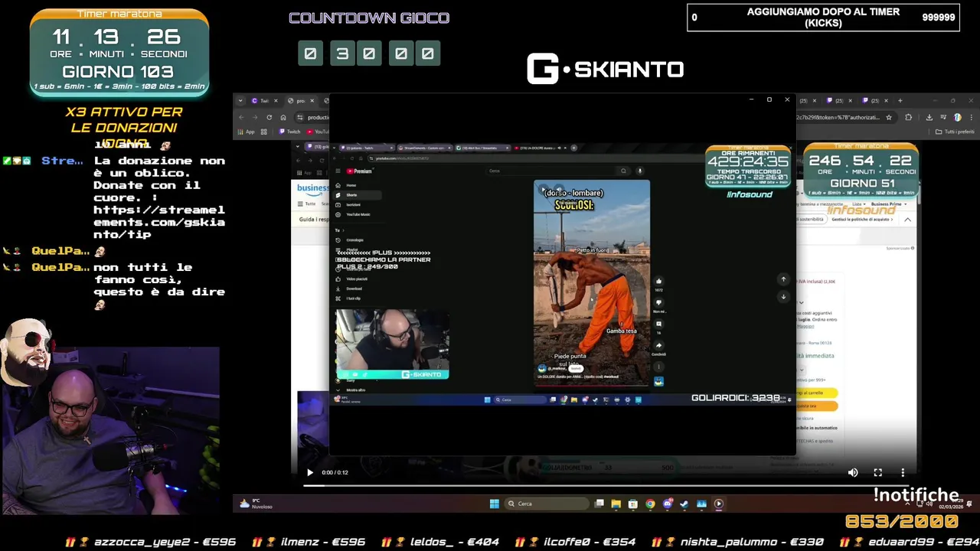Open the Tutti i preferiti folder
Viewport: 980px width, 551px height.
954,132
